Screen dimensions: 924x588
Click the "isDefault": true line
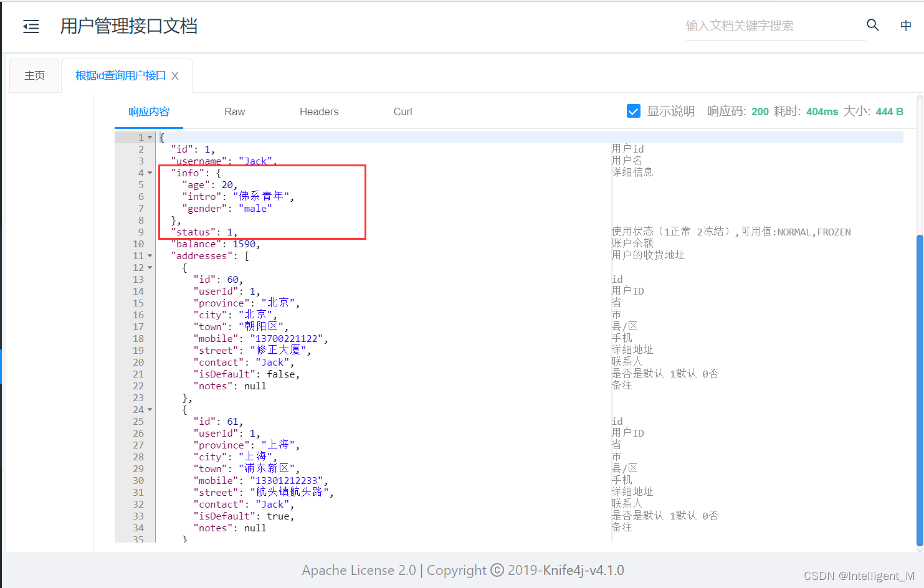(244, 516)
